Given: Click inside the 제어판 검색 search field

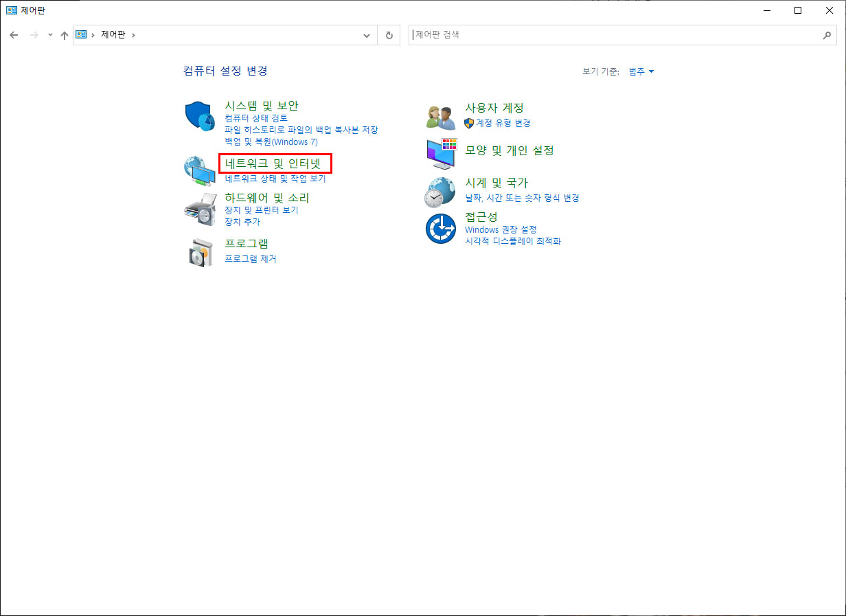Looking at the screenshot, I should click(618, 35).
